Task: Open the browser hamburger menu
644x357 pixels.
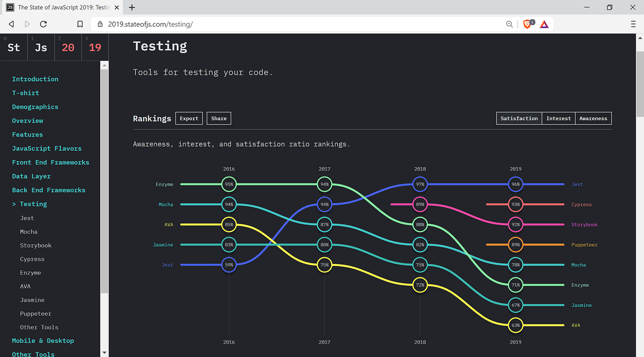Action: (x=633, y=24)
